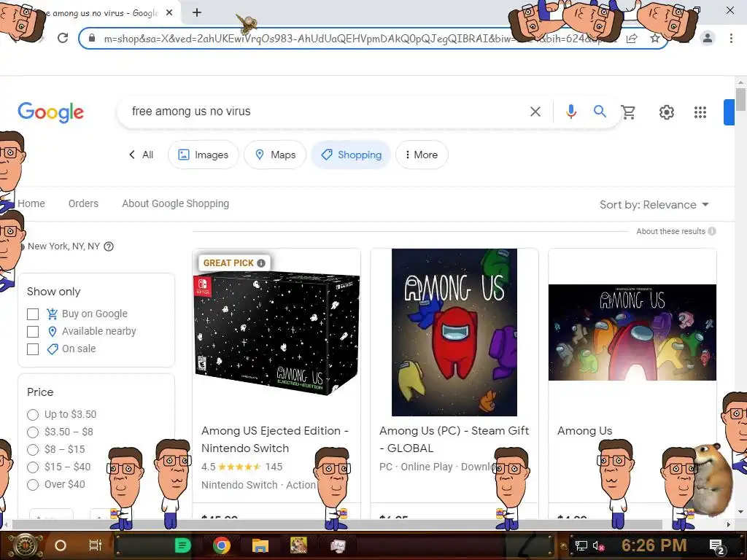The image size is (747, 560).
Task: Open Chrome from the taskbar
Action: pyautogui.click(x=222, y=545)
